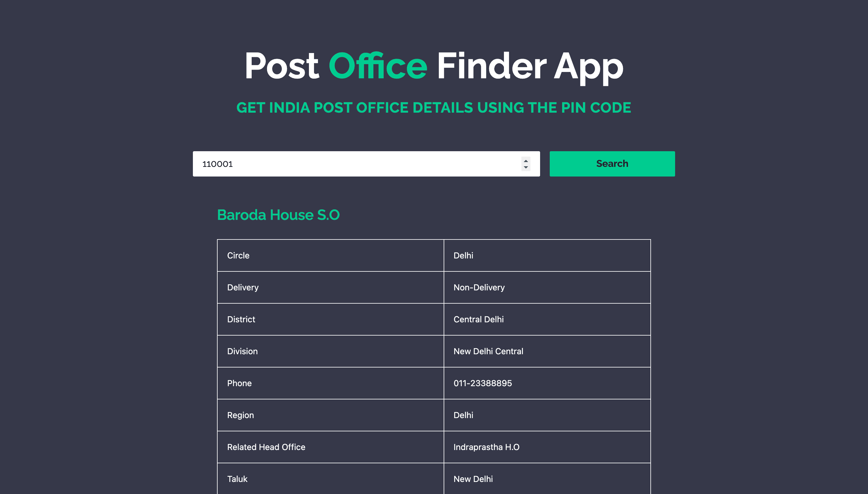The width and height of the screenshot is (868, 494).
Task: Click the Baroda House S.O title heading
Action: pyautogui.click(x=278, y=214)
